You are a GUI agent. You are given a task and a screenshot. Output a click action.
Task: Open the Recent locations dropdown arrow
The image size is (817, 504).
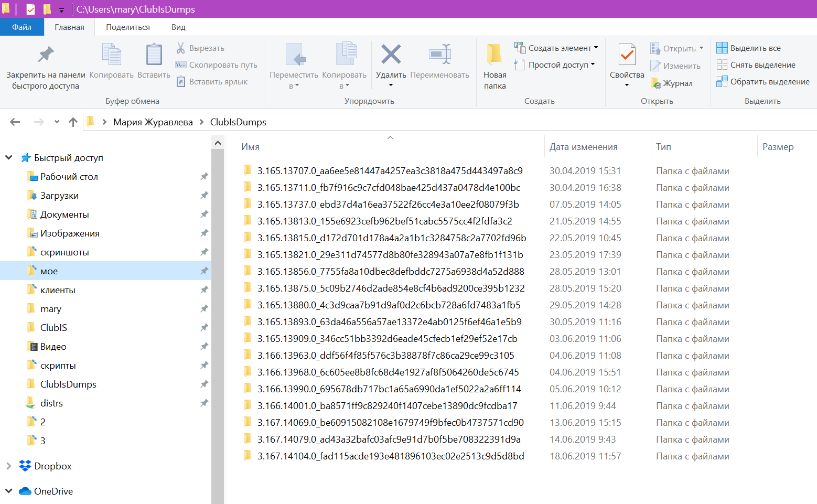coord(57,122)
